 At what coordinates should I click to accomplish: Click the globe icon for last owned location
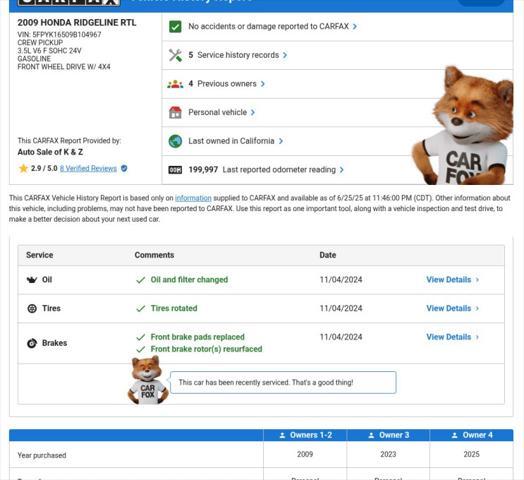pyautogui.click(x=175, y=141)
